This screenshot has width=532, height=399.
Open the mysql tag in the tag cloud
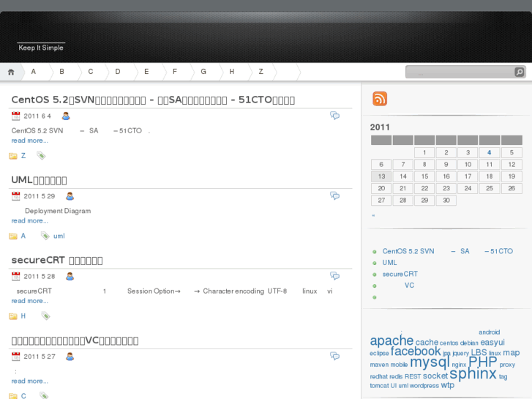click(430, 362)
